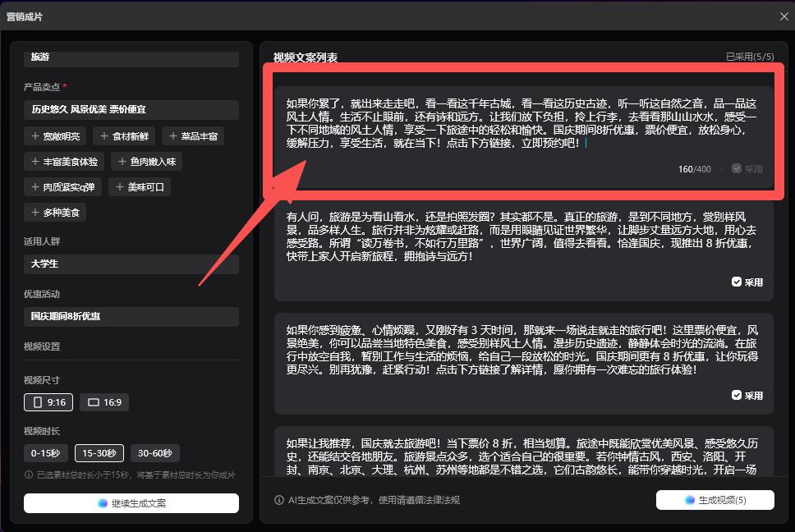Viewport: 795px width, 532px height.
Task: Click the 生成视频(5) button
Action: [x=715, y=500]
